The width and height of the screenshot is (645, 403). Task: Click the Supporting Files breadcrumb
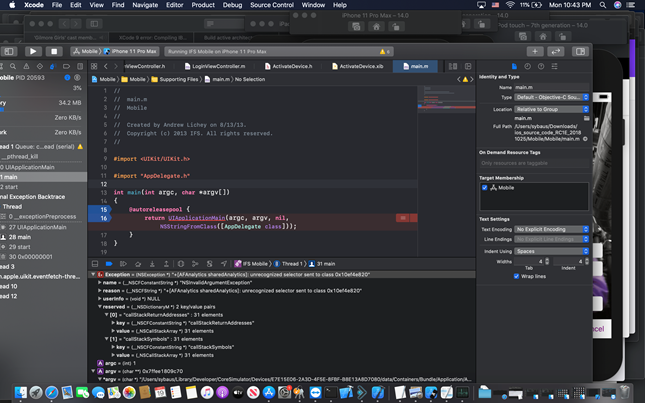175,79
